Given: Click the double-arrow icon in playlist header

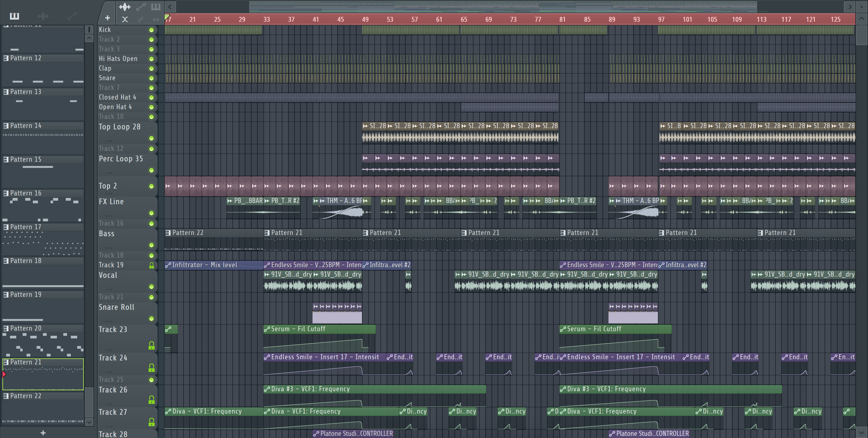Looking at the screenshot, I should coord(156,19).
